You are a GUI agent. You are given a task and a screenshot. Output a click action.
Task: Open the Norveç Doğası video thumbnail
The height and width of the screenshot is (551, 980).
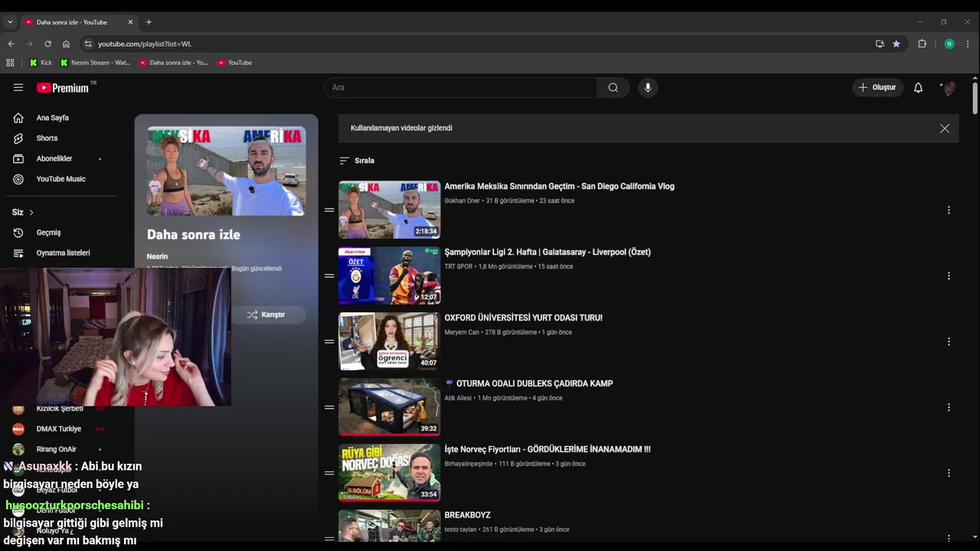[x=390, y=473]
